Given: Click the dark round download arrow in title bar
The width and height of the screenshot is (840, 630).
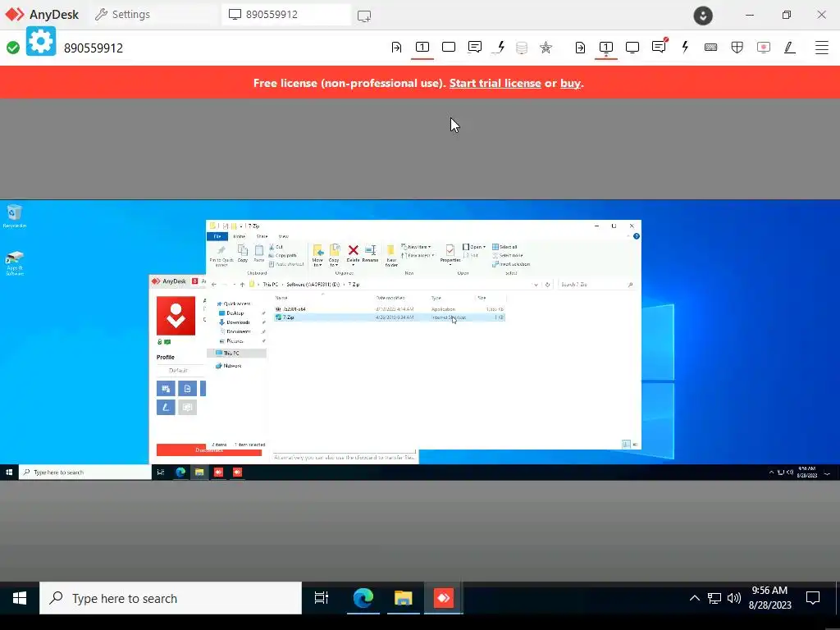Looking at the screenshot, I should click(x=703, y=15).
